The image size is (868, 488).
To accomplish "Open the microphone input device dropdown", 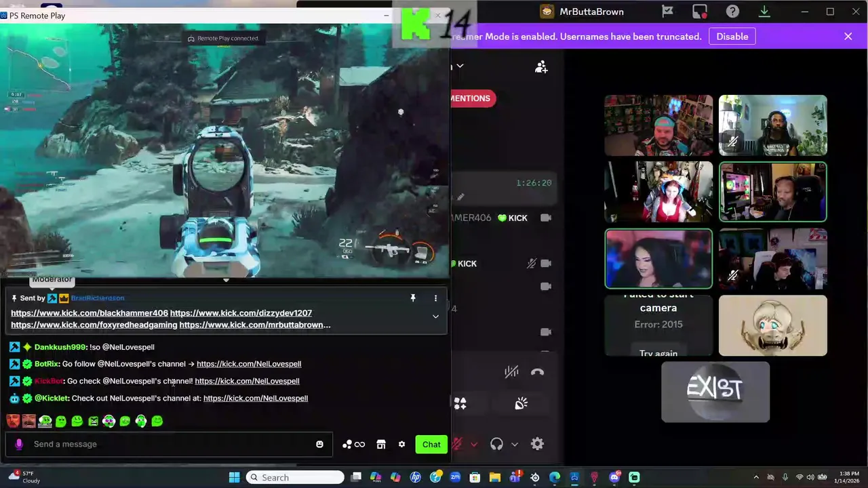I will click(473, 445).
